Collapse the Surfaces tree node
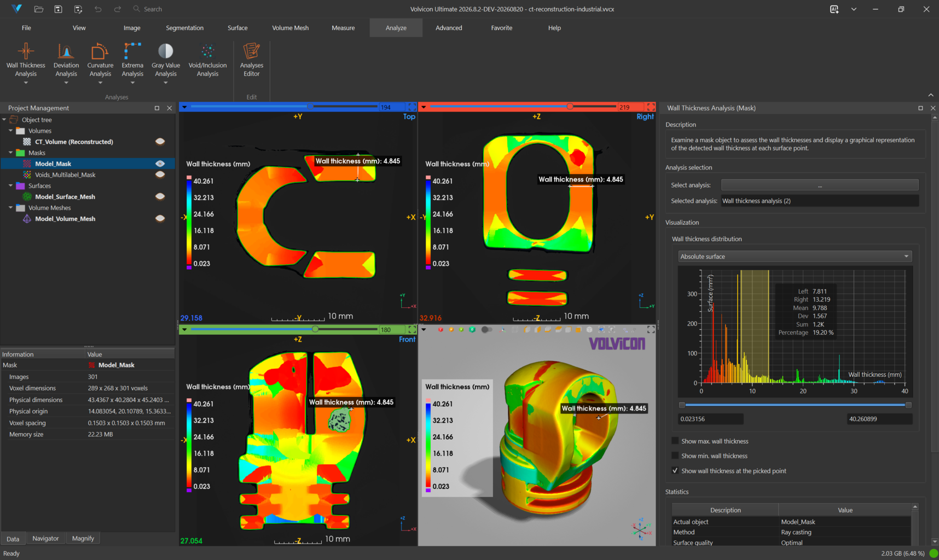The width and height of the screenshot is (939, 560). [x=10, y=185]
